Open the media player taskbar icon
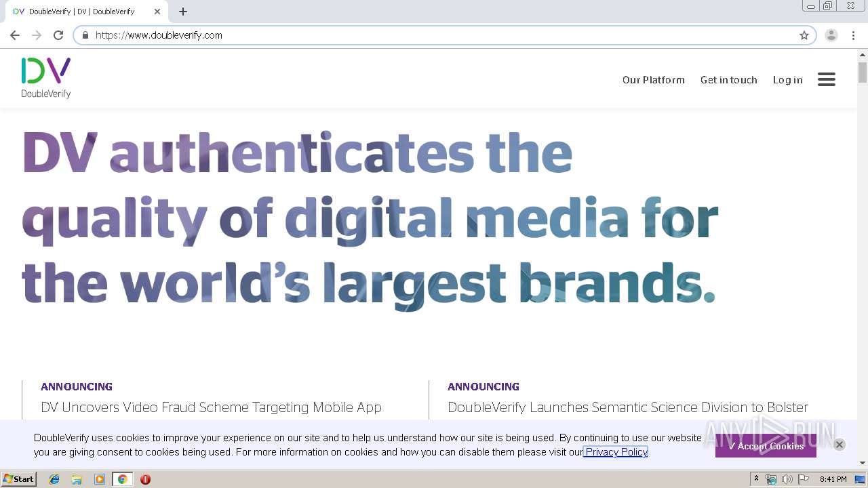The image size is (868, 488). pos(100,479)
